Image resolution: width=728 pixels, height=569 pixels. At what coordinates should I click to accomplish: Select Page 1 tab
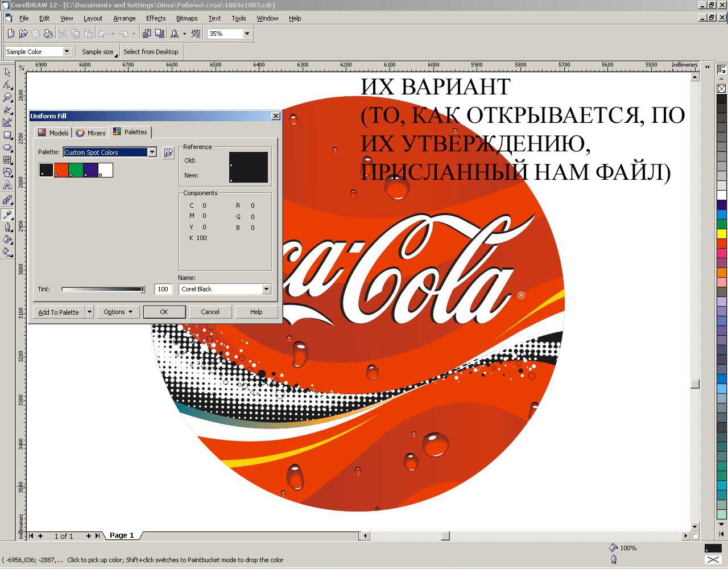click(x=122, y=535)
